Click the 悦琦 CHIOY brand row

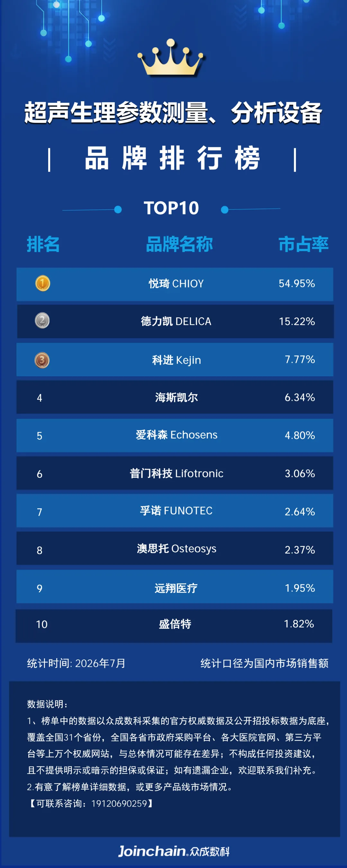click(x=175, y=284)
